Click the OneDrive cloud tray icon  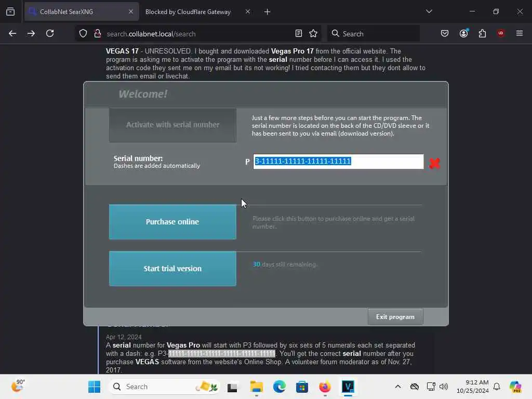414,387
